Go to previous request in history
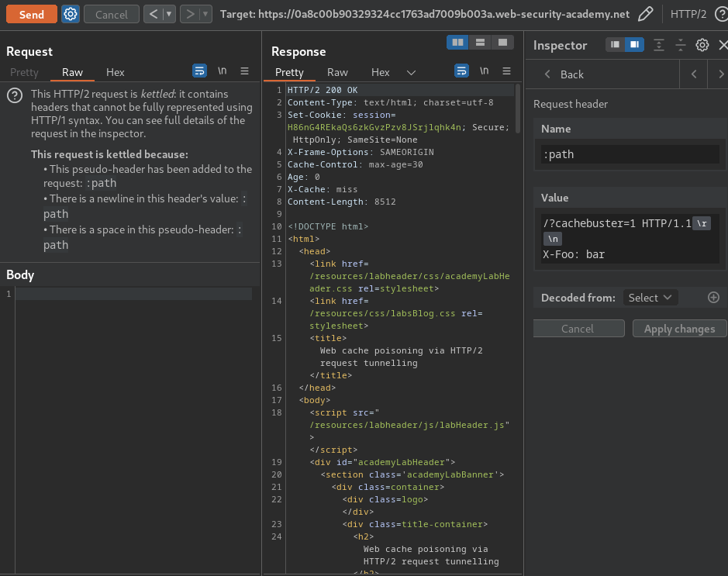728x576 pixels. (x=154, y=15)
